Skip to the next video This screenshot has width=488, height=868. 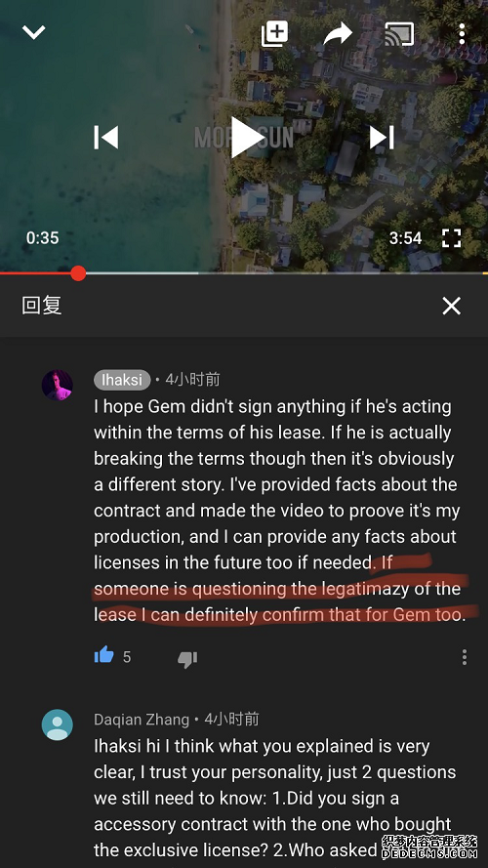tap(382, 138)
